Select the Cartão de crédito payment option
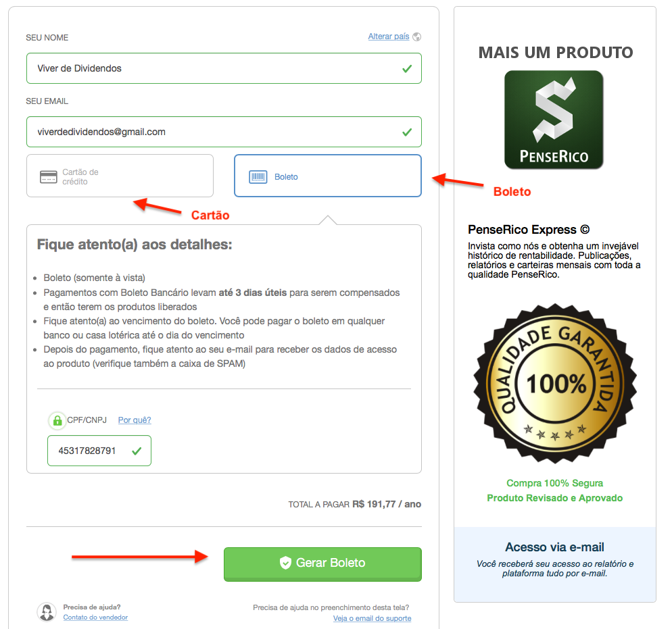This screenshot has width=672, height=629. [120, 176]
